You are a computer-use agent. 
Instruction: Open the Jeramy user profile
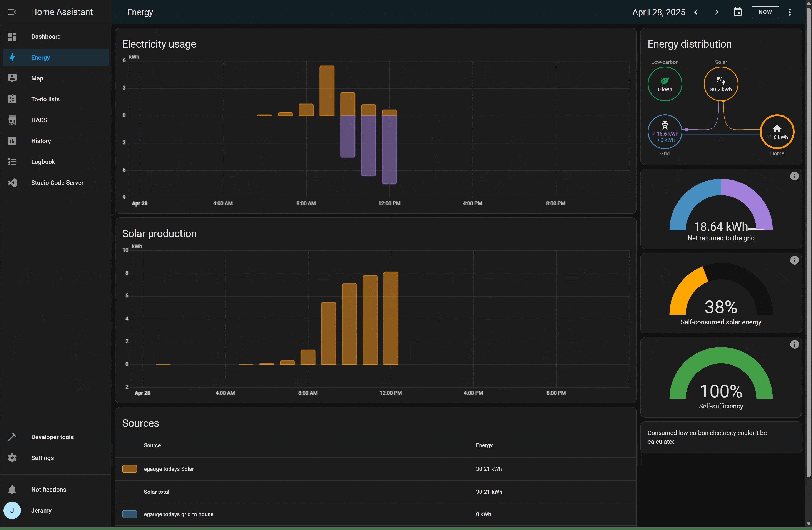point(41,510)
